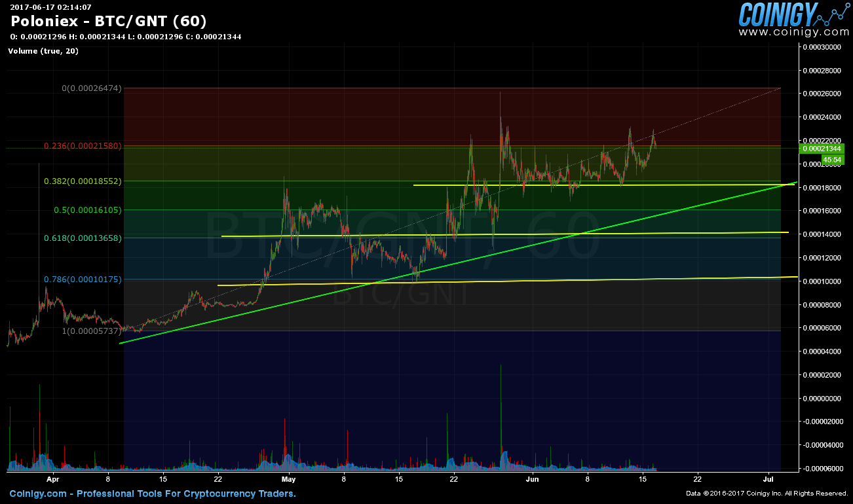The width and height of the screenshot is (853, 504).
Task: Click the -0.00004000 price axis label
Action: point(822,445)
